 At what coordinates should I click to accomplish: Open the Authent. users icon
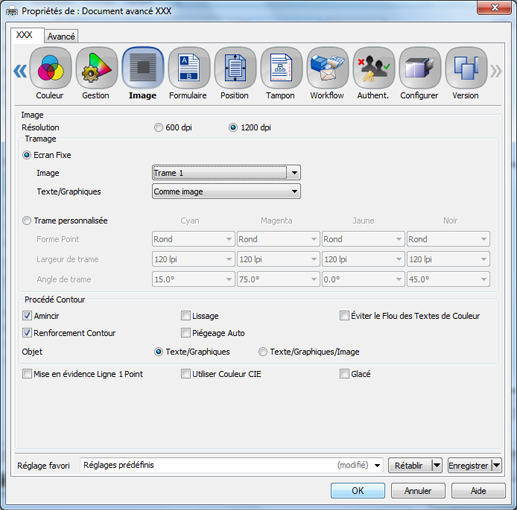tap(374, 68)
